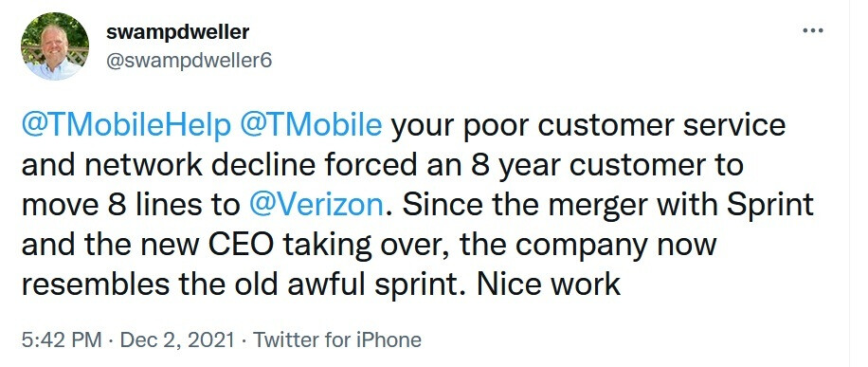The height and width of the screenshot is (367, 868).
Task: Click the 5:42 PM timestamp
Action: click(62, 339)
